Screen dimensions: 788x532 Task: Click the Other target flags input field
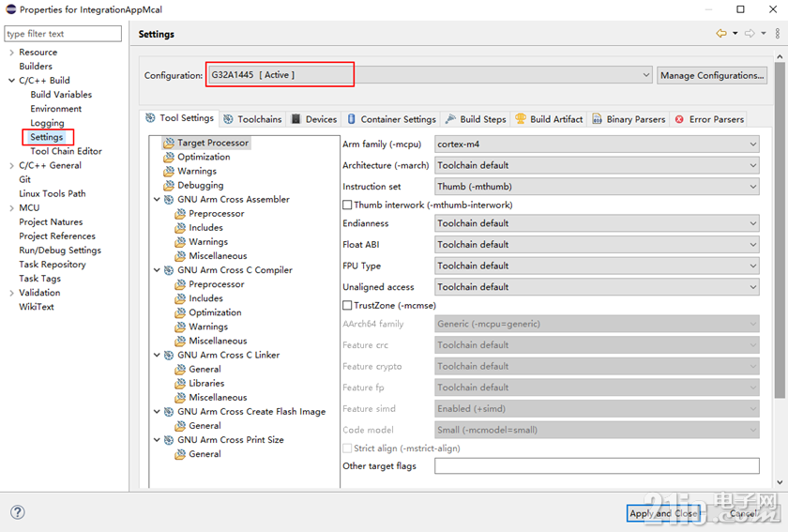point(597,466)
